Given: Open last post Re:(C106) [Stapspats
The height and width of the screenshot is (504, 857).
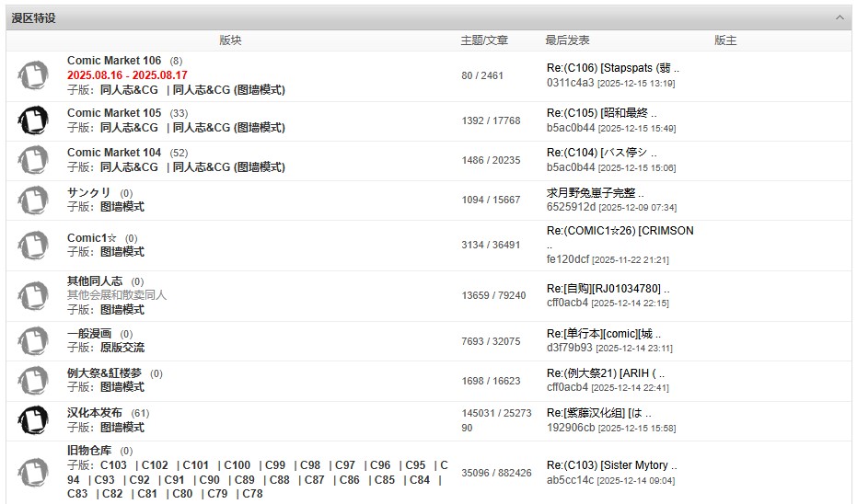Looking at the screenshot, I should [x=612, y=68].
